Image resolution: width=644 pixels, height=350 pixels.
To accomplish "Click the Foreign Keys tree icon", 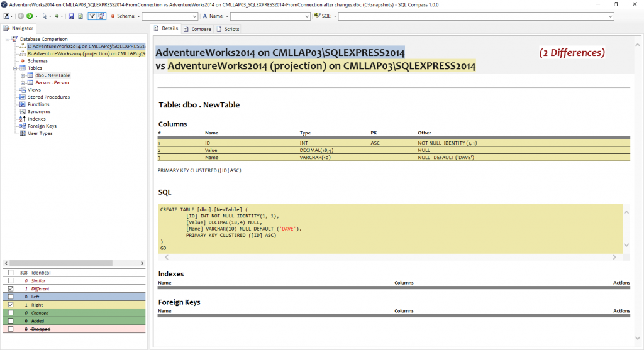I will click(23, 126).
